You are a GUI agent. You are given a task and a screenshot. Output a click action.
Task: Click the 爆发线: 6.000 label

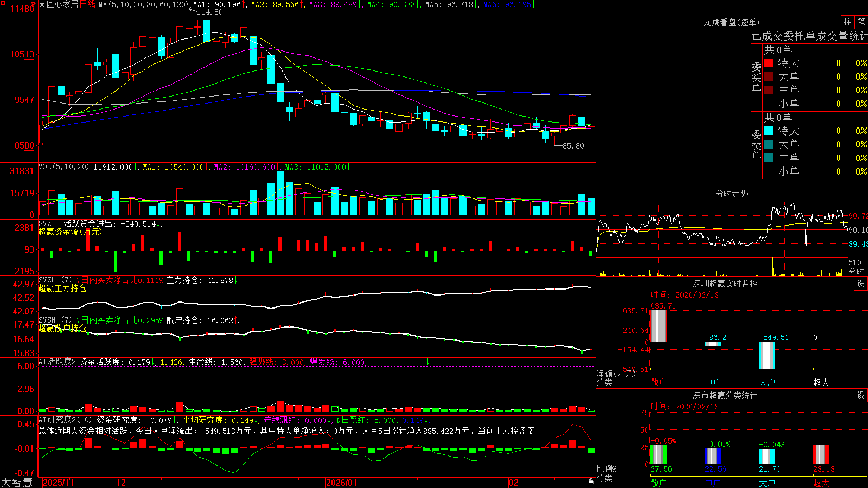click(339, 362)
